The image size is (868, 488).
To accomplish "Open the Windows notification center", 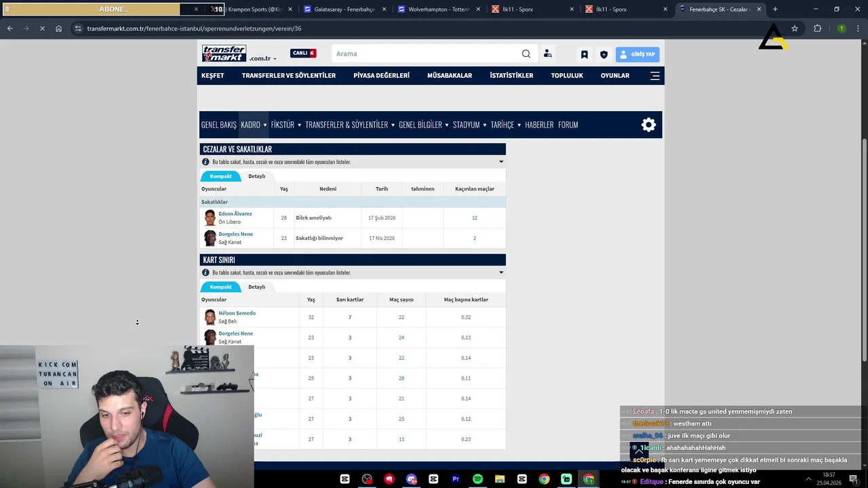I will pyautogui.click(x=854, y=479).
